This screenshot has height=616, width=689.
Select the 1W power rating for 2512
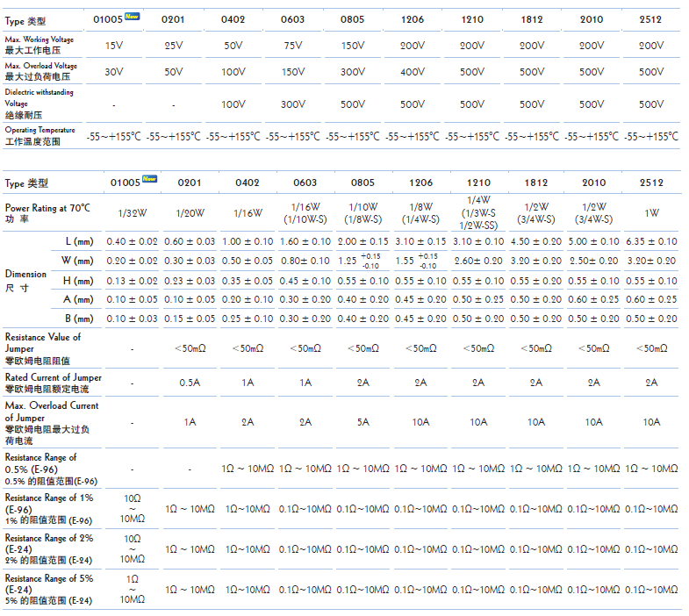pos(651,213)
